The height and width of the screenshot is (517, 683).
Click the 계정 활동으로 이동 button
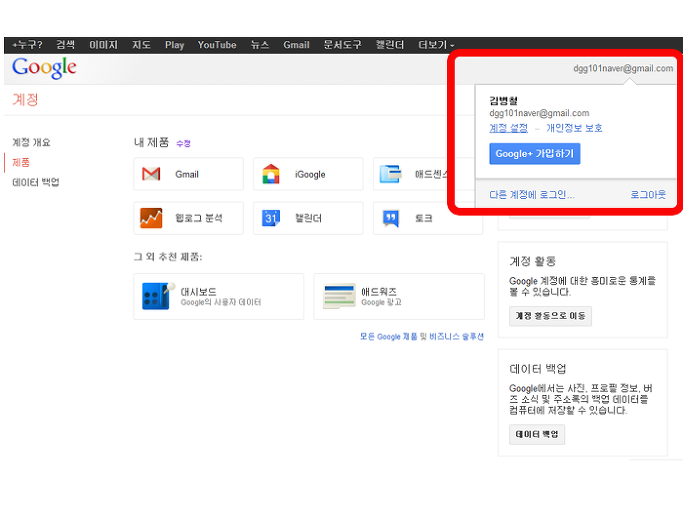pos(550,316)
